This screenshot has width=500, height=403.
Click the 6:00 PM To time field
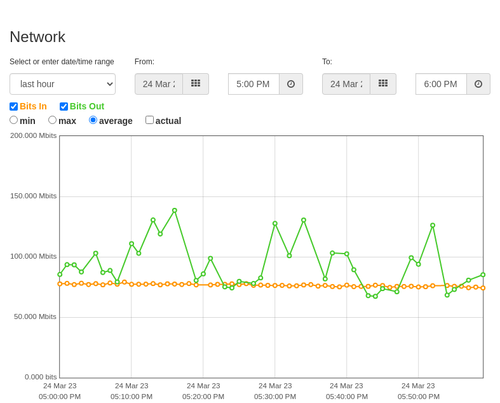[441, 84]
